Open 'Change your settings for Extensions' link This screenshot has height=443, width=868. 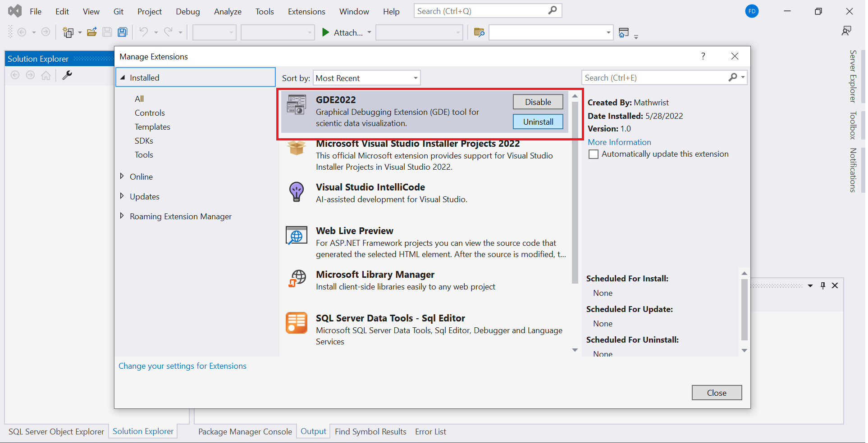[183, 366]
